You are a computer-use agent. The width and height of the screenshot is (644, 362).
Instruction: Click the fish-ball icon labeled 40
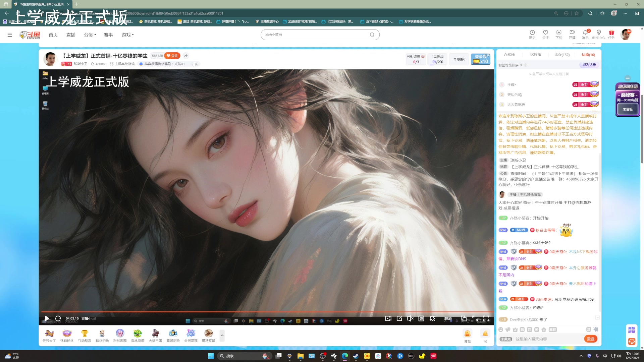tap(485, 334)
